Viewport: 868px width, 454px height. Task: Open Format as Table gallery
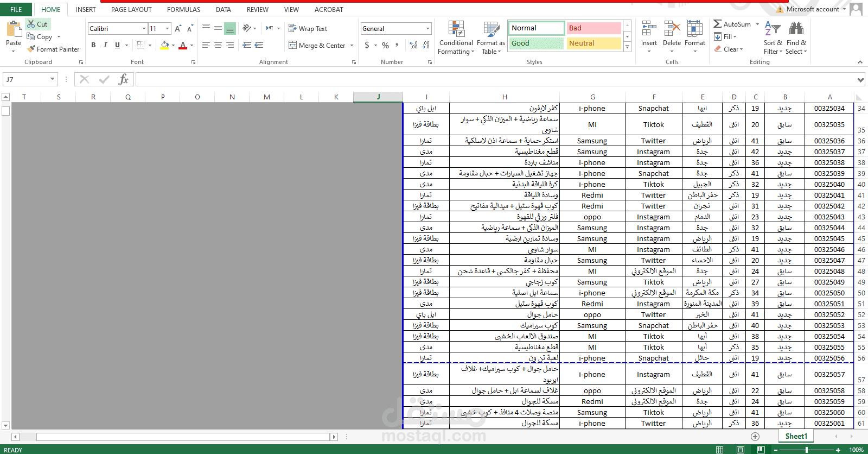(x=491, y=37)
